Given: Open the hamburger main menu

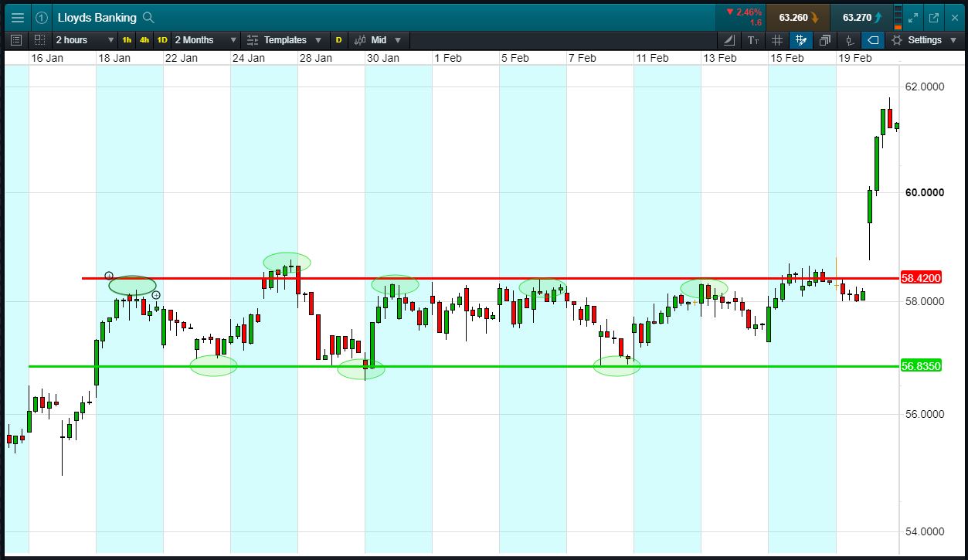Looking at the screenshot, I should (x=17, y=17).
